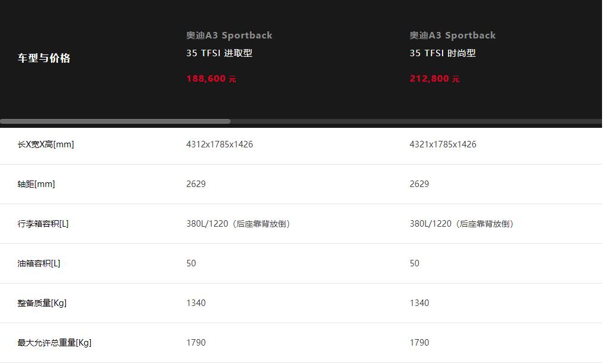
Task: Click second column 奥迪A3 Sportback title
Action: click(453, 36)
